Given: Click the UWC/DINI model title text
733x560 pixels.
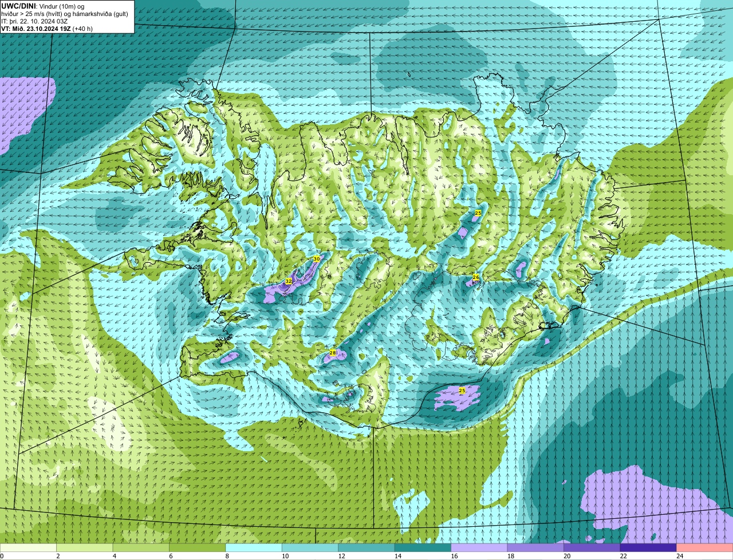Looking at the screenshot, I should pyautogui.click(x=18, y=6).
